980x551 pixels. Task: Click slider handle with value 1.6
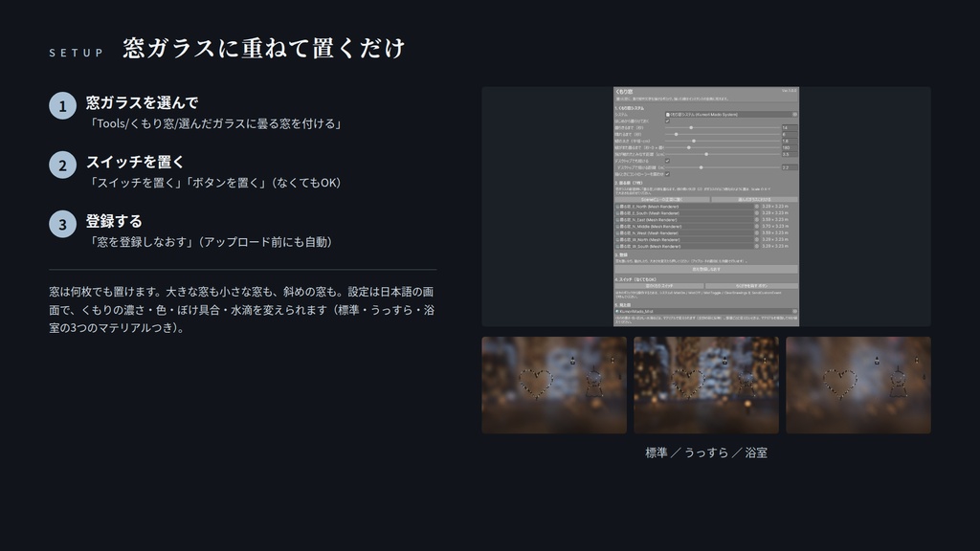tap(694, 142)
